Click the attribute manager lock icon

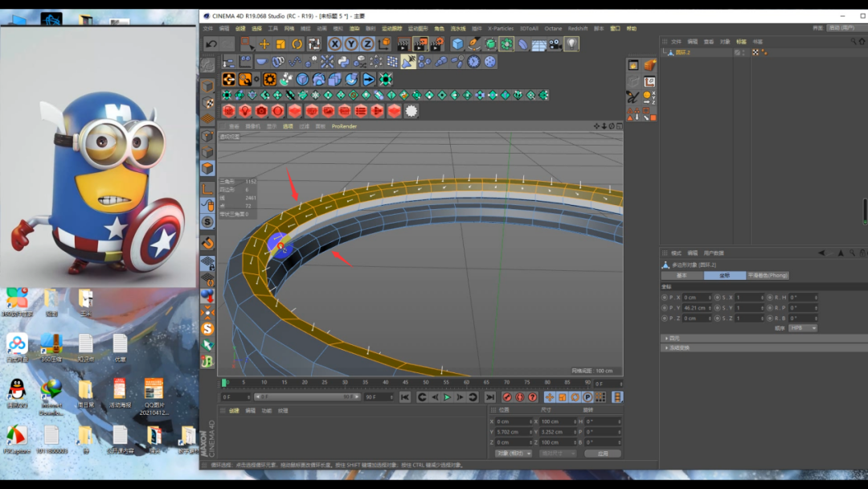[x=862, y=253]
